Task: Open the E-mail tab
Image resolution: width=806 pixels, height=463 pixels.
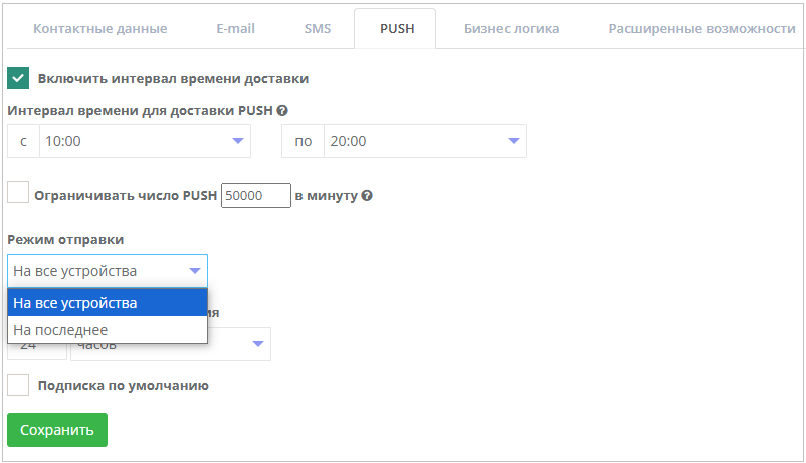Action: coord(235,29)
